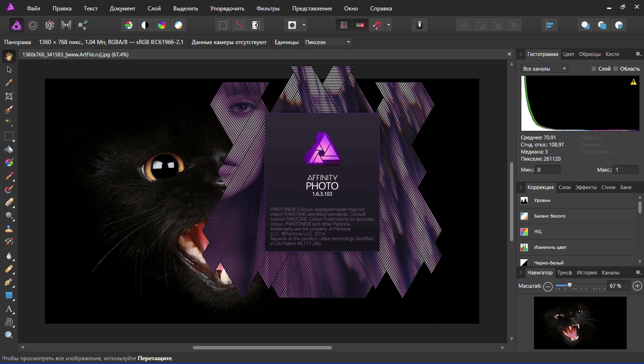This screenshot has width=644, height=364.
Task: Switch to the Tone Mapping Persona
Action: point(66,25)
